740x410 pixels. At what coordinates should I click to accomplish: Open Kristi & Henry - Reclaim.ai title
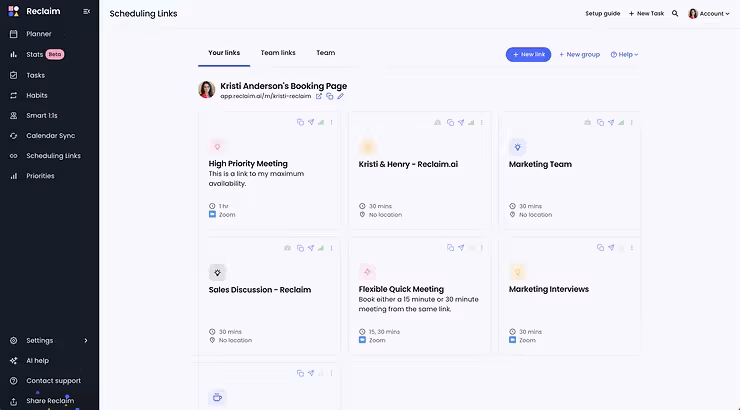408,164
